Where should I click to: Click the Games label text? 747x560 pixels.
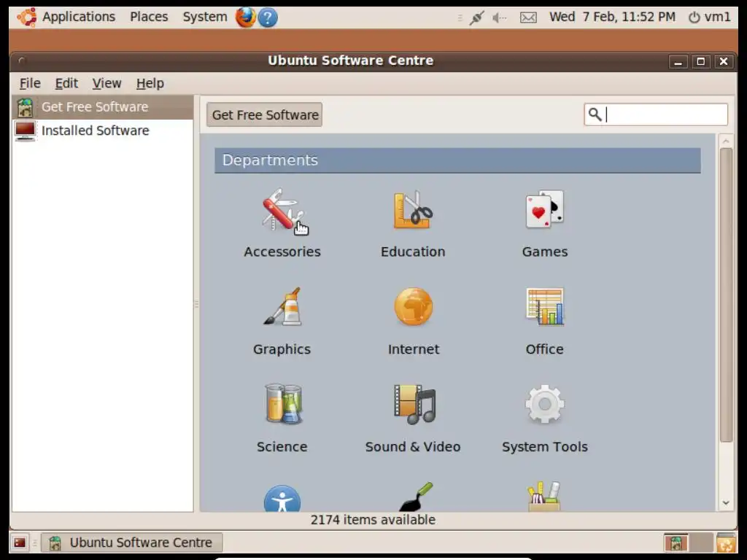coord(544,252)
